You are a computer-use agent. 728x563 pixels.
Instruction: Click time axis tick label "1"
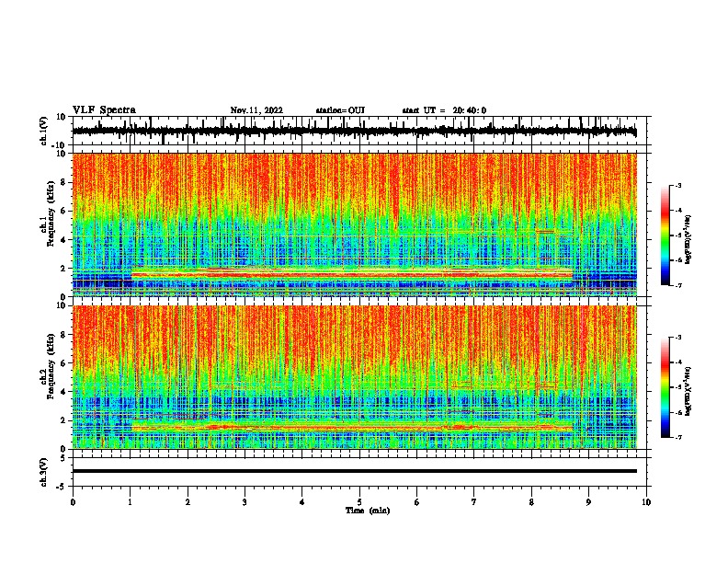click(x=130, y=502)
